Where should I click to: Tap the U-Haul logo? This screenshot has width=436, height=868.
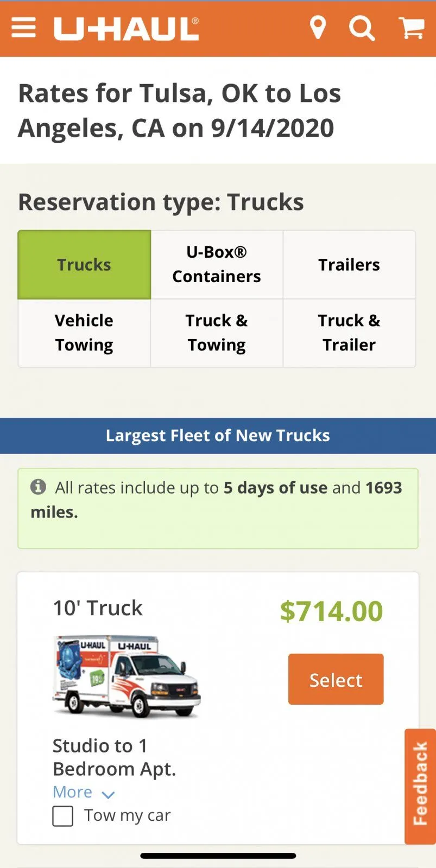click(x=127, y=29)
